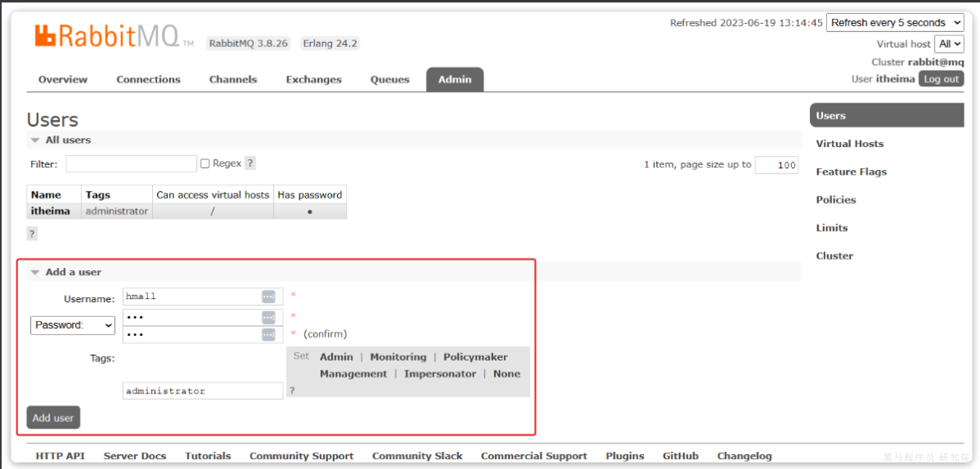This screenshot has height=469, width=980.
Task: Open the Community Support footer link
Action: [302, 456]
